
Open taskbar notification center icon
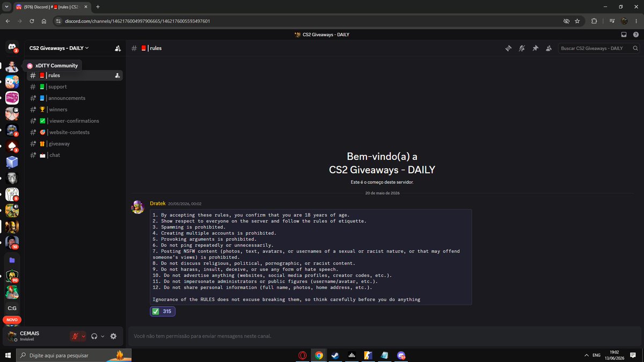pyautogui.click(x=633, y=355)
